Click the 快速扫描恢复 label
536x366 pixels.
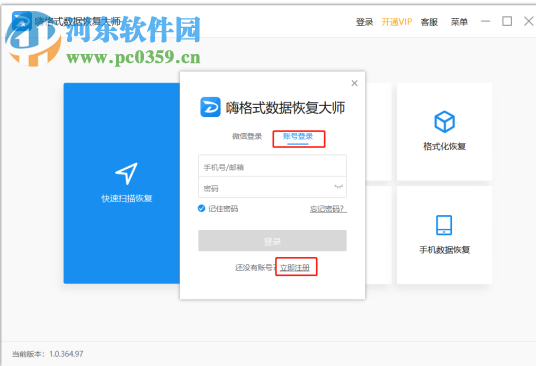click(x=127, y=198)
